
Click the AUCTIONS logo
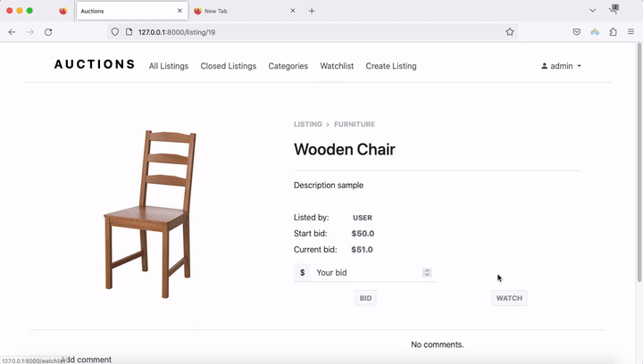coord(95,64)
